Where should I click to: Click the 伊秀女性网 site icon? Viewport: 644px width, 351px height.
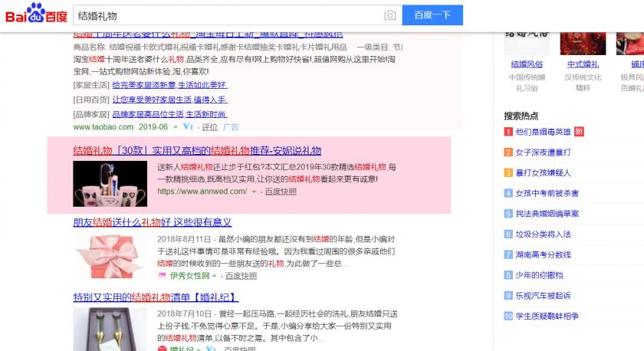[163, 275]
